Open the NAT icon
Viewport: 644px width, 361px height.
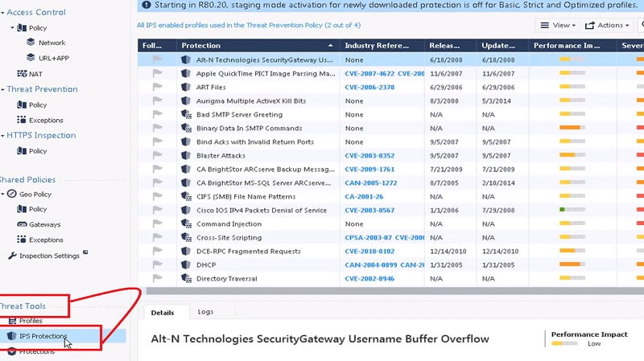[22, 74]
